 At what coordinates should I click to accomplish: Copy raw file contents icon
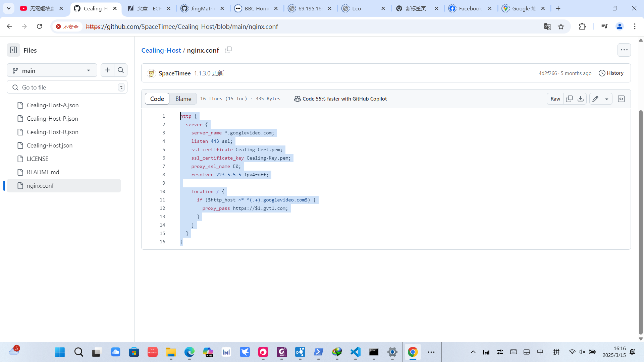(569, 99)
